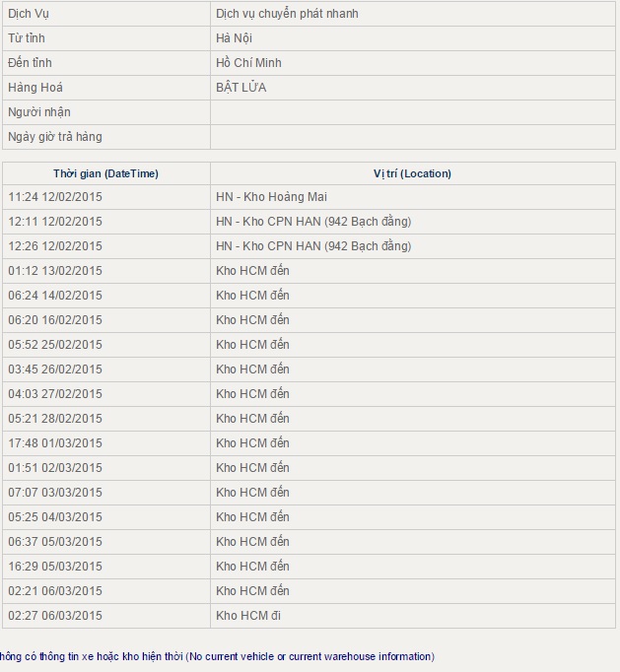Viewport: 620px width, 672px height.
Task: Select the 11:24 12/02/2015 timestamp
Action: [55, 197]
